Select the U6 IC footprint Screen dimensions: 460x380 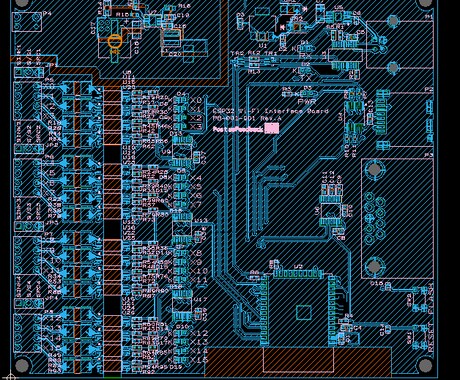click(331, 211)
